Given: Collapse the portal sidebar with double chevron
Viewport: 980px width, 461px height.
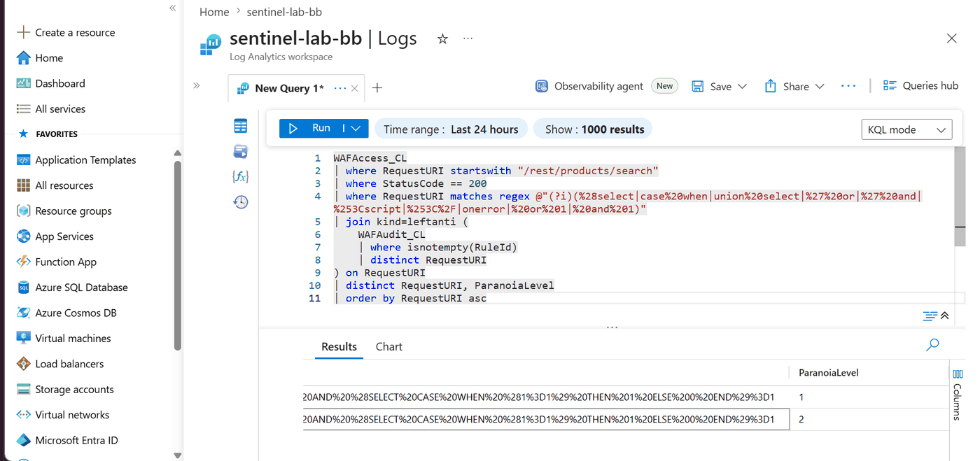Looking at the screenshot, I should coord(172,8).
